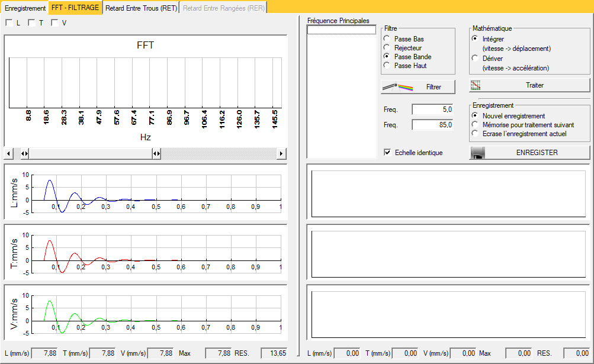Screen dimensions: 594x364
Task: Click the FFT scrollbar right arrow
Action: (281, 153)
